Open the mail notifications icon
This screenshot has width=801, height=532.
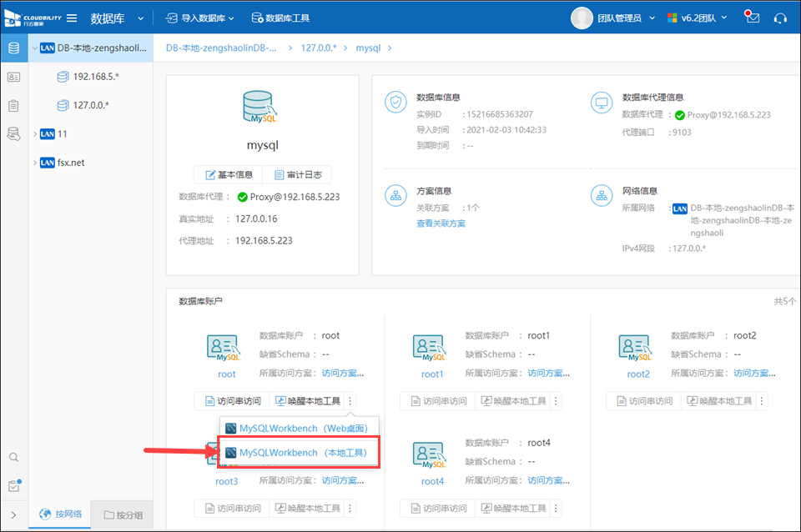click(753, 18)
